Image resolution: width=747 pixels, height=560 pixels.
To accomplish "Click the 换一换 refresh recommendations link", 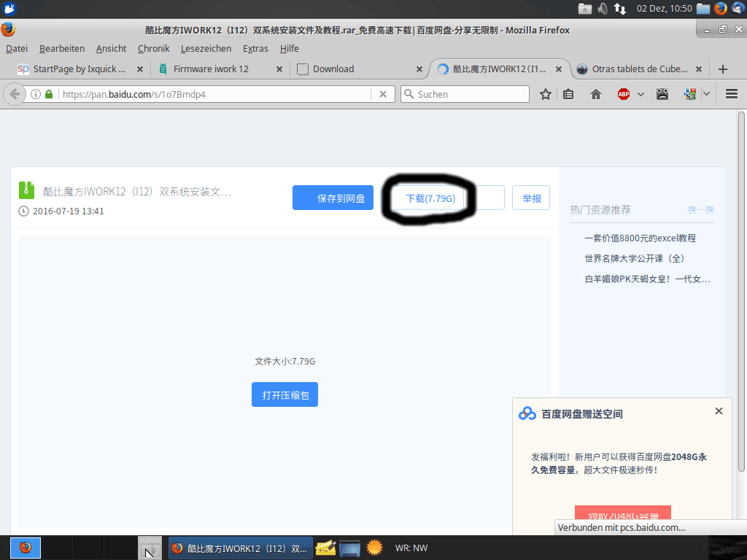I will point(701,209).
